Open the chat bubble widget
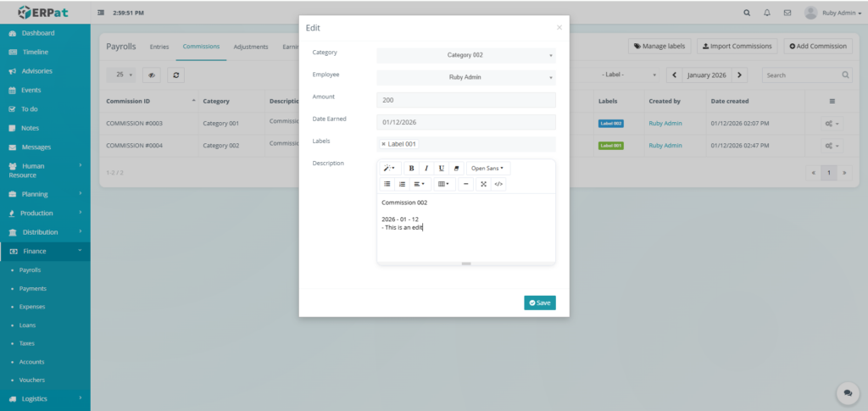The image size is (868, 411). click(848, 392)
